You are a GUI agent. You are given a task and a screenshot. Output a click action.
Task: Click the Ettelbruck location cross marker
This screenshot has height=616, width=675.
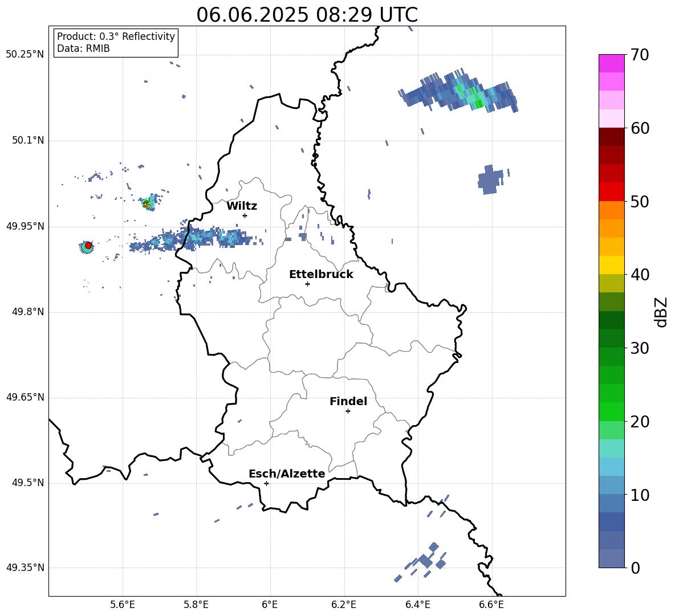tap(307, 284)
